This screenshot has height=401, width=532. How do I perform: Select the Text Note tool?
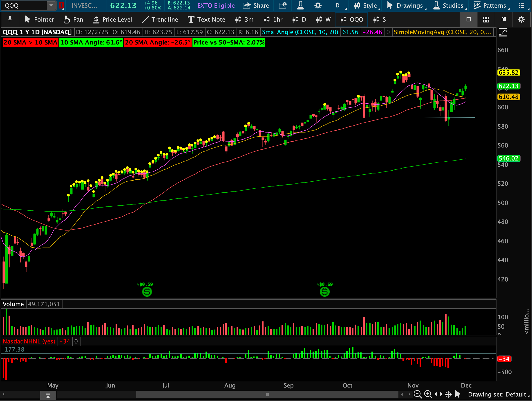tap(207, 20)
